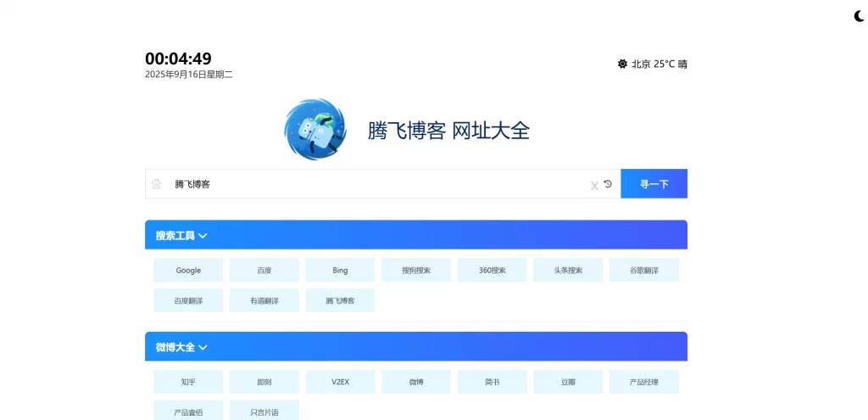This screenshot has height=420, width=868.
Task: Open the Google link
Action: 188,271
